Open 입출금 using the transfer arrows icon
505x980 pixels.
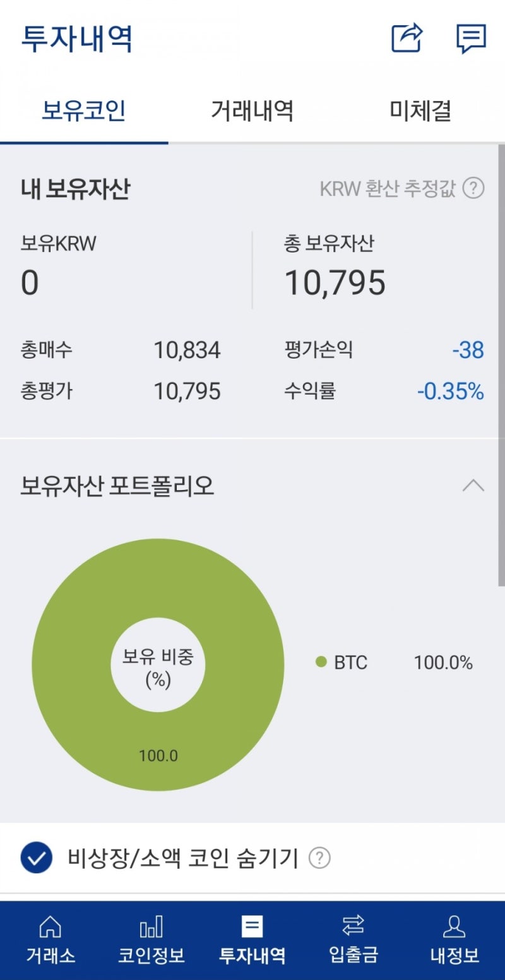(x=353, y=941)
